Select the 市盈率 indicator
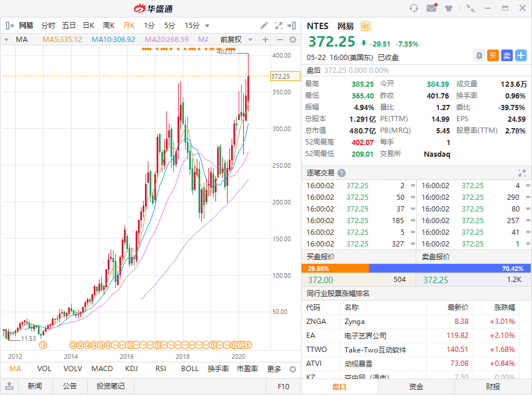 tap(247, 369)
